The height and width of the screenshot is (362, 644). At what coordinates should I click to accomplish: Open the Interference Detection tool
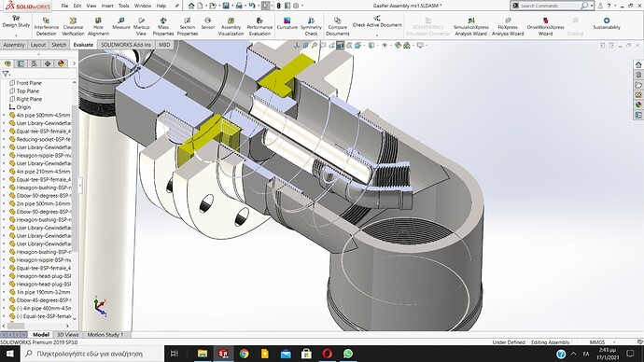(x=46, y=27)
